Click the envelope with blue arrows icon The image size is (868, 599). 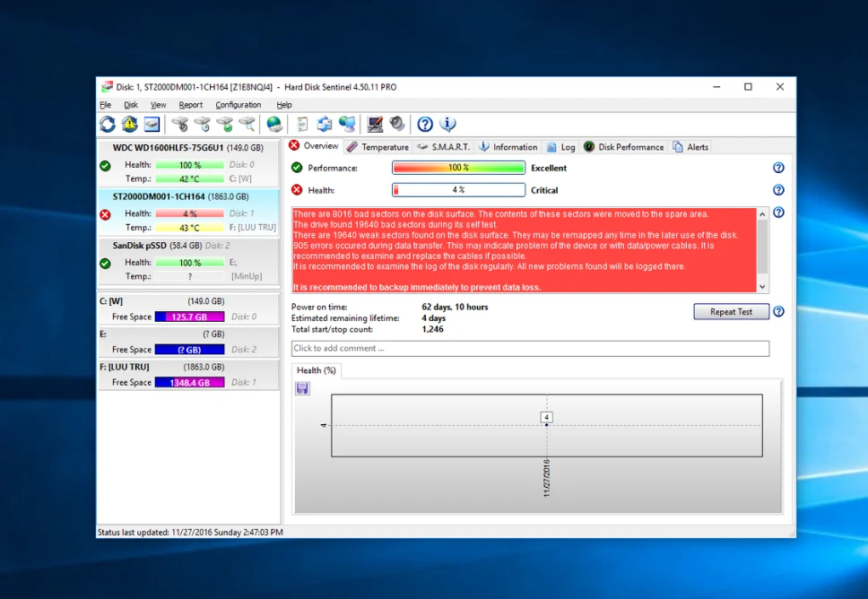325,124
